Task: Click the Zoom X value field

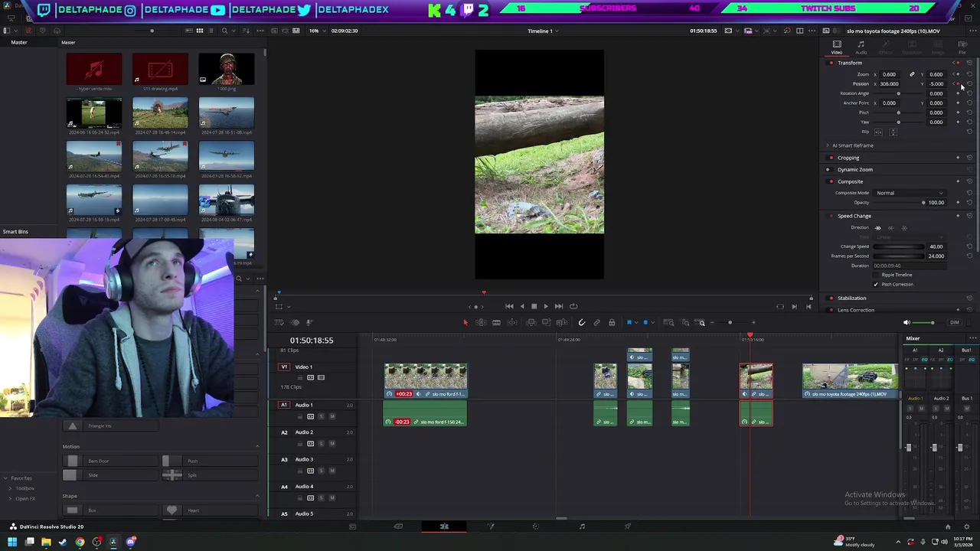Action: (x=890, y=74)
